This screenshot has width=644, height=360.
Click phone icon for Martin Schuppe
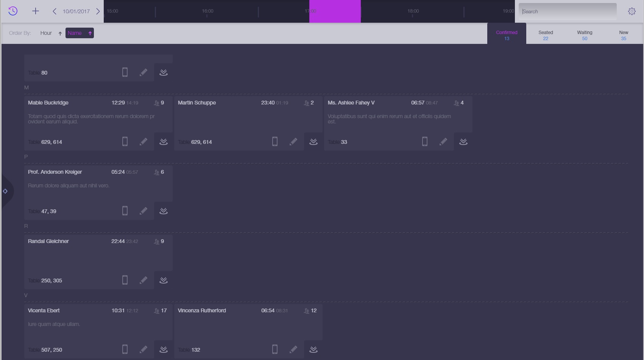pyautogui.click(x=275, y=142)
